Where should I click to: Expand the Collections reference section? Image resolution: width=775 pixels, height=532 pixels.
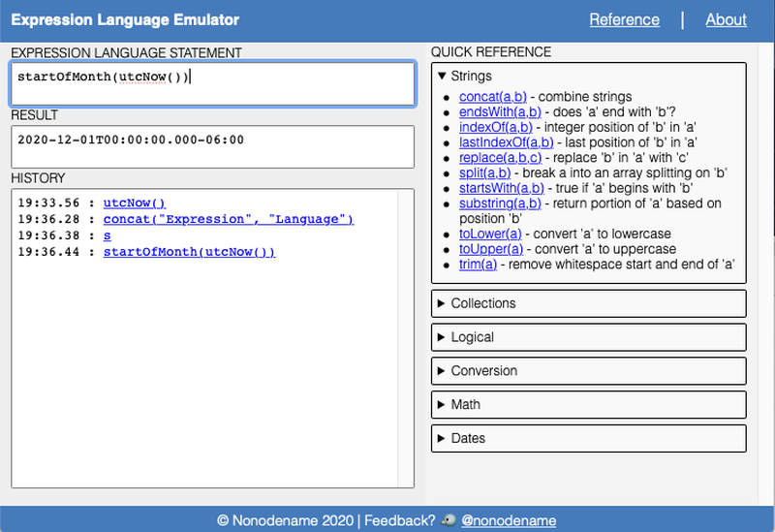[589, 303]
